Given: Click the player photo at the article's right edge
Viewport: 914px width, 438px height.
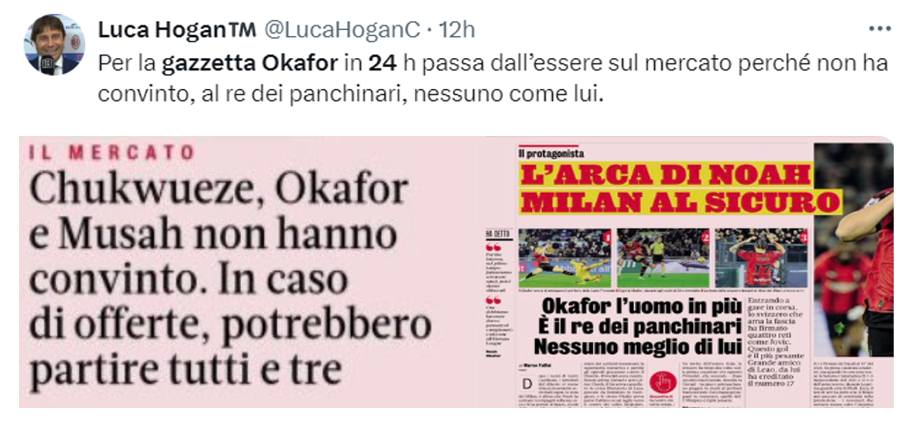Looking at the screenshot, I should [854, 249].
